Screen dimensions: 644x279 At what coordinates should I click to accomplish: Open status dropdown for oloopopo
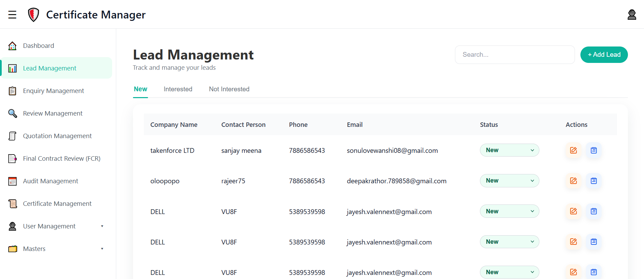pos(509,181)
